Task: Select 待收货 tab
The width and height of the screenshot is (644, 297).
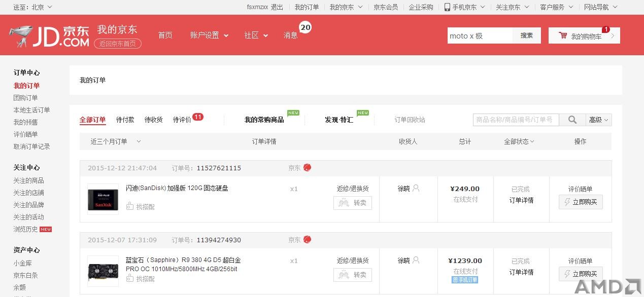Action: (x=154, y=120)
